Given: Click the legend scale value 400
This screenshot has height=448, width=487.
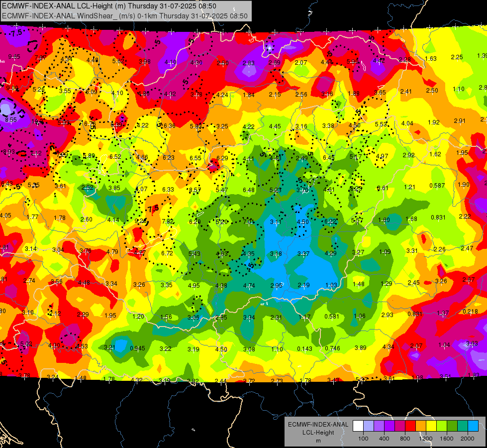Looking at the screenshot, I should coord(384,439).
